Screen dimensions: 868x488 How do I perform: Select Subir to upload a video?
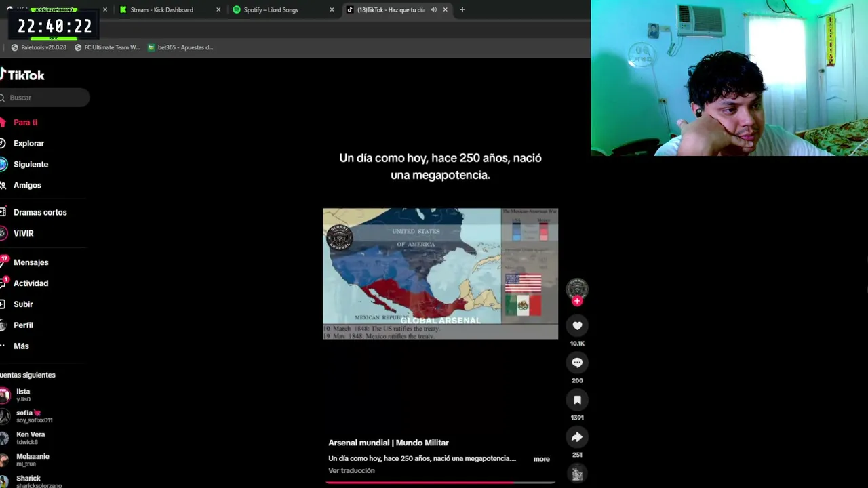[x=23, y=304]
